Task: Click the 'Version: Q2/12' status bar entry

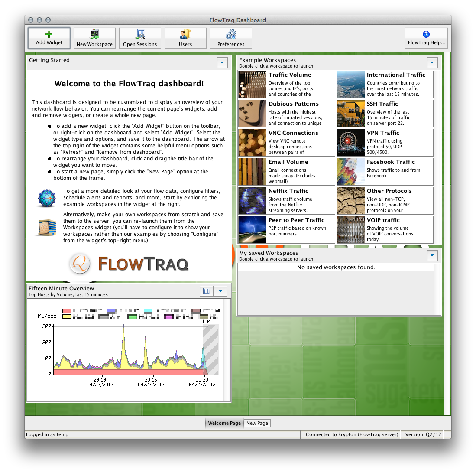Action: tap(423, 434)
